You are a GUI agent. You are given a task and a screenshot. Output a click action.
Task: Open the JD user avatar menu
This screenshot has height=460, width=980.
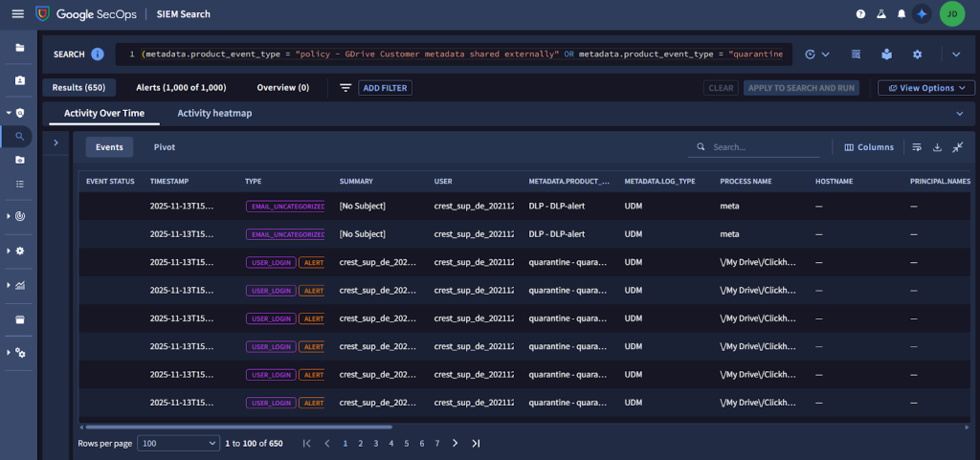952,13
